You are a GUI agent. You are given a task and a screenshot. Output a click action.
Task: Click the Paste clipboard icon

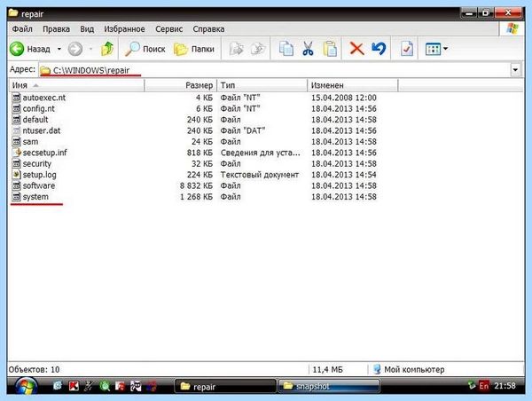330,49
